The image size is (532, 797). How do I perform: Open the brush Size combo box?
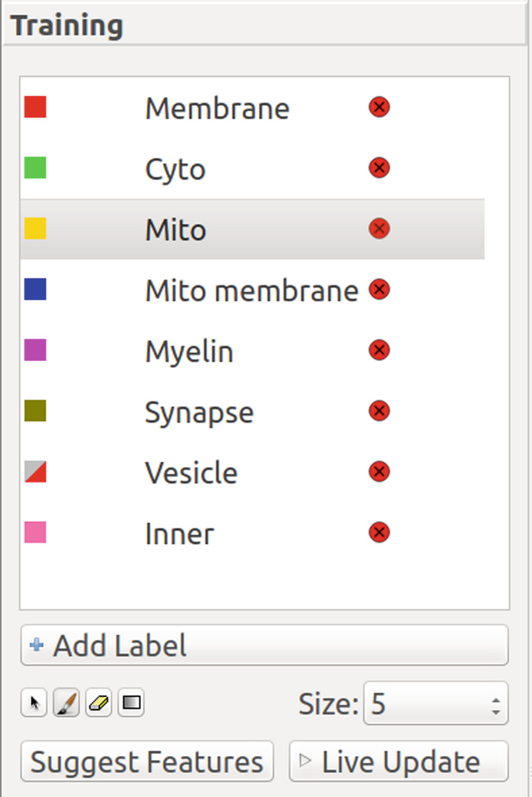coord(436,703)
